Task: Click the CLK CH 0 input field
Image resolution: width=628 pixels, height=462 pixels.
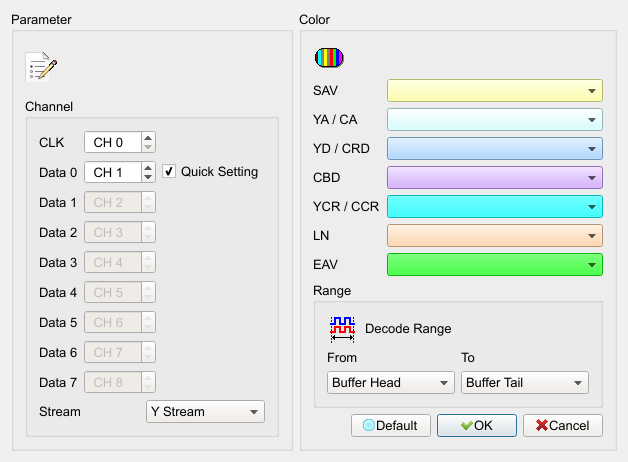Action: click(113, 143)
